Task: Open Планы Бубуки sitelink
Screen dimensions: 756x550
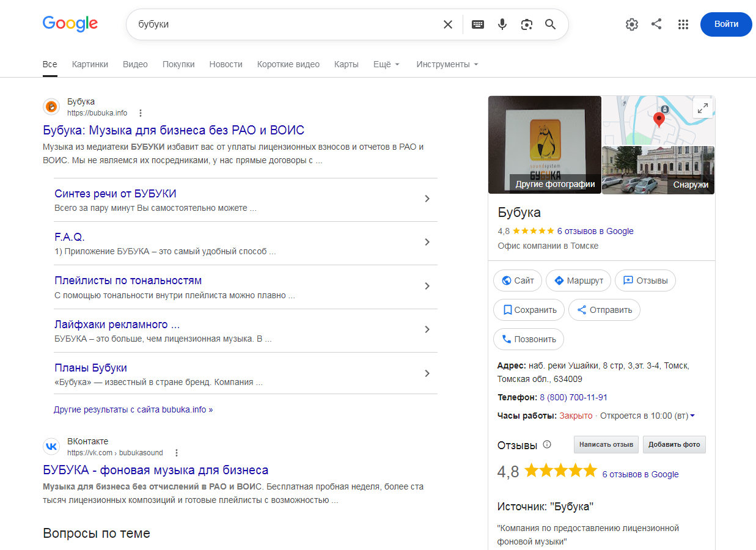Action: [x=90, y=368]
